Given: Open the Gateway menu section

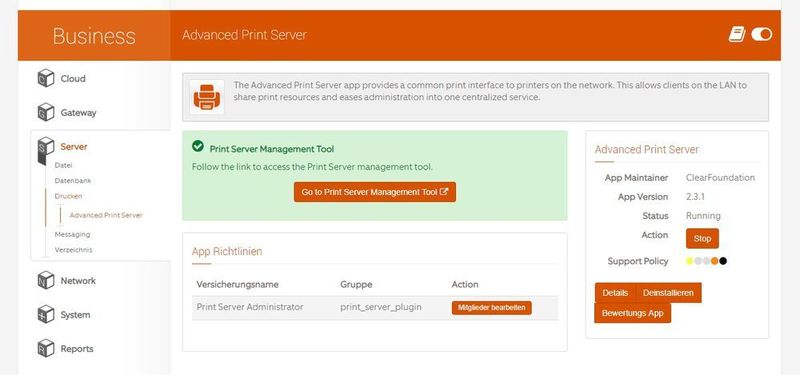Looking at the screenshot, I should pos(78,113).
